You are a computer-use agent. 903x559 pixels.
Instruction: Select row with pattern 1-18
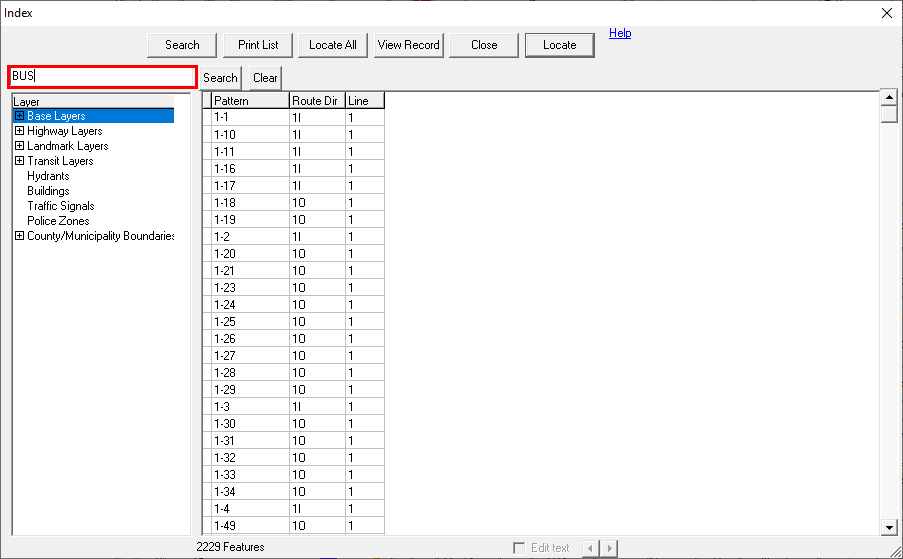(249, 203)
